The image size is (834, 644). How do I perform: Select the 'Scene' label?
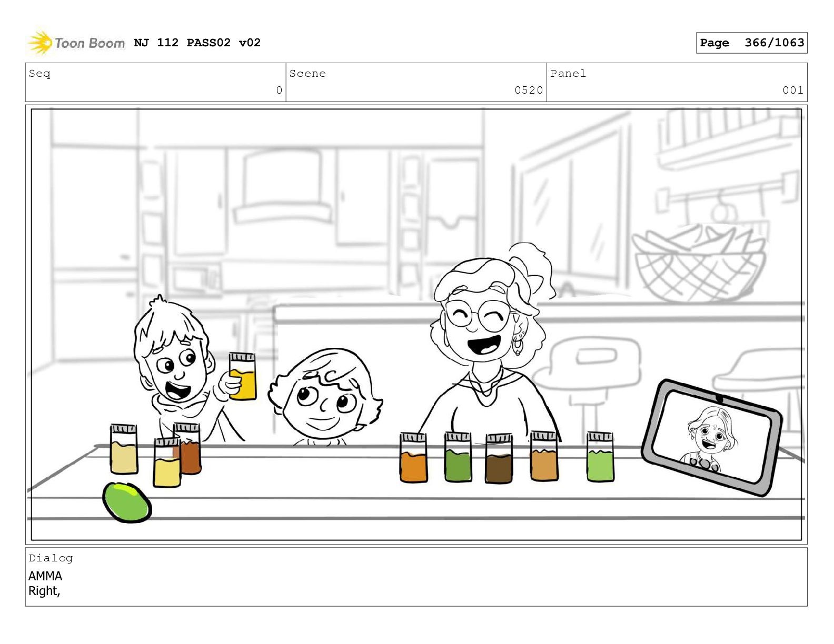[307, 74]
